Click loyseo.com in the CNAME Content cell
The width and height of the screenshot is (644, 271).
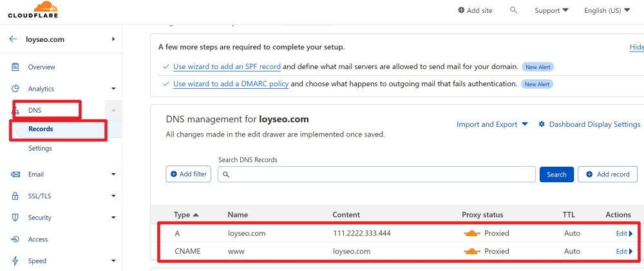(352, 251)
